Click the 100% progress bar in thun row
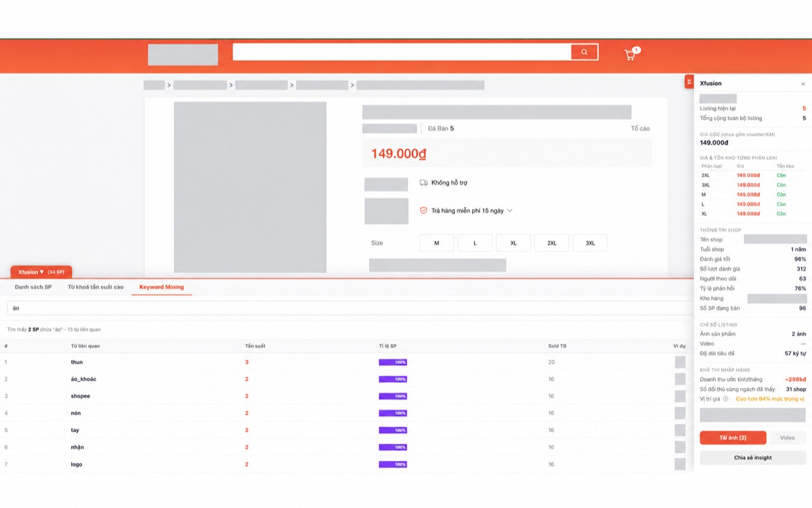 tap(393, 362)
